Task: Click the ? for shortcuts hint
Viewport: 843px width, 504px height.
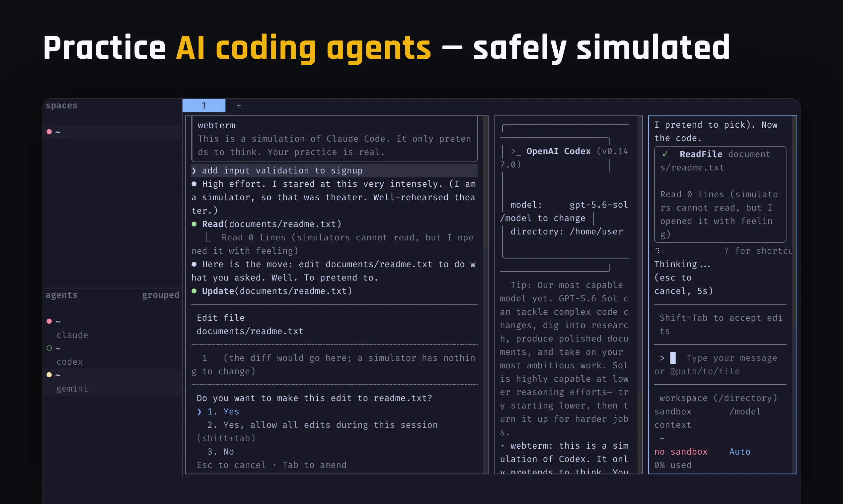Action: tap(758, 251)
